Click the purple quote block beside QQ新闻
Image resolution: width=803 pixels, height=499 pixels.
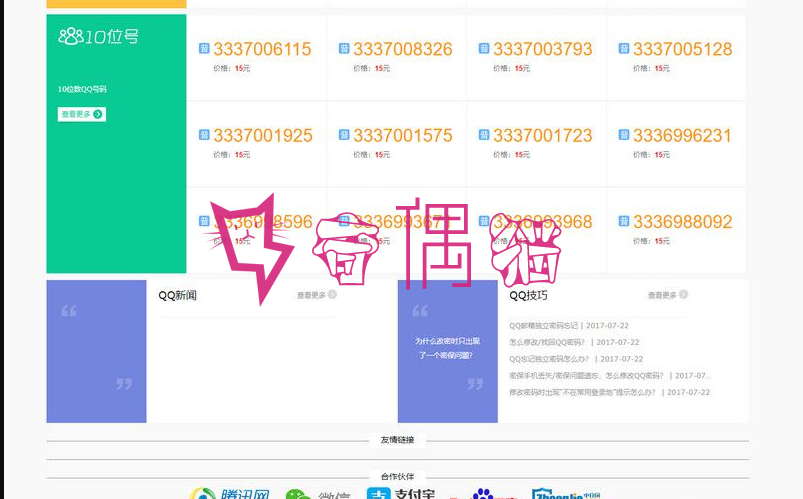tap(96, 351)
